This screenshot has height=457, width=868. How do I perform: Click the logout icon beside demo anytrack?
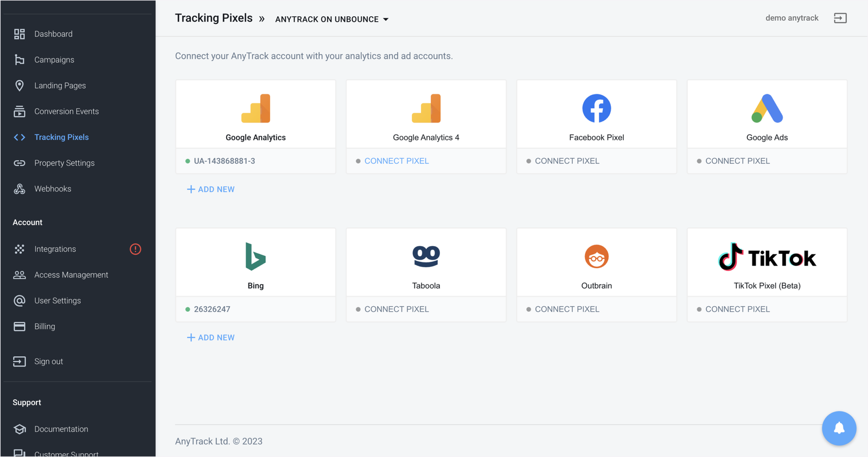840,18
